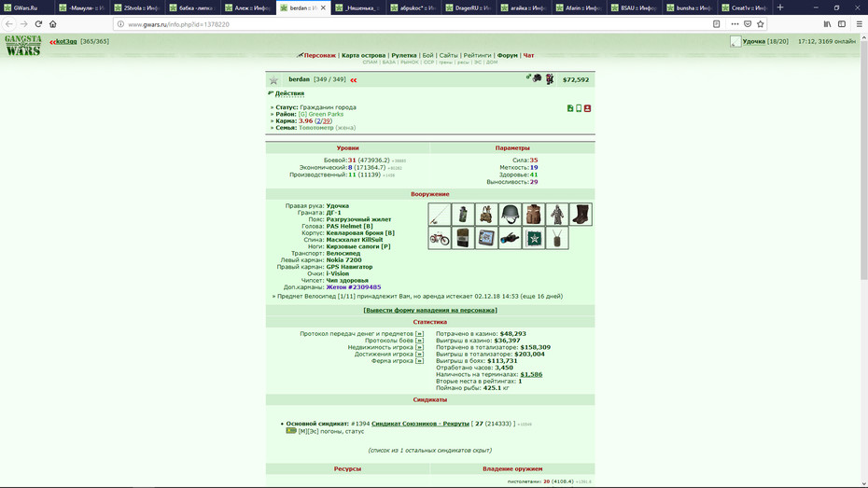Click the green document icon in profile
Viewport: 868px width, 488px height.
click(x=570, y=108)
